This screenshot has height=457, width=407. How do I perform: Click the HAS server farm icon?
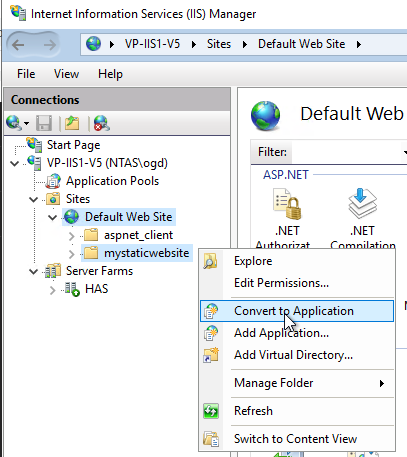click(x=72, y=289)
